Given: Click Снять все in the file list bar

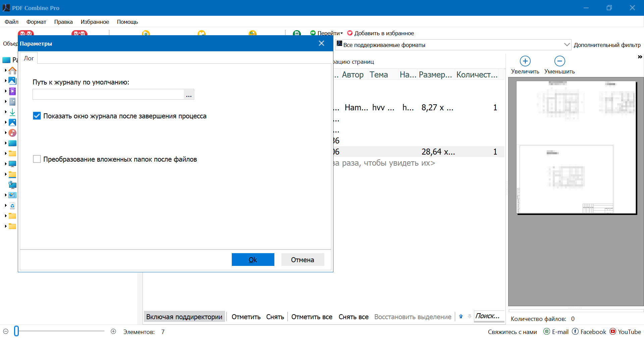Looking at the screenshot, I should coord(354,317).
